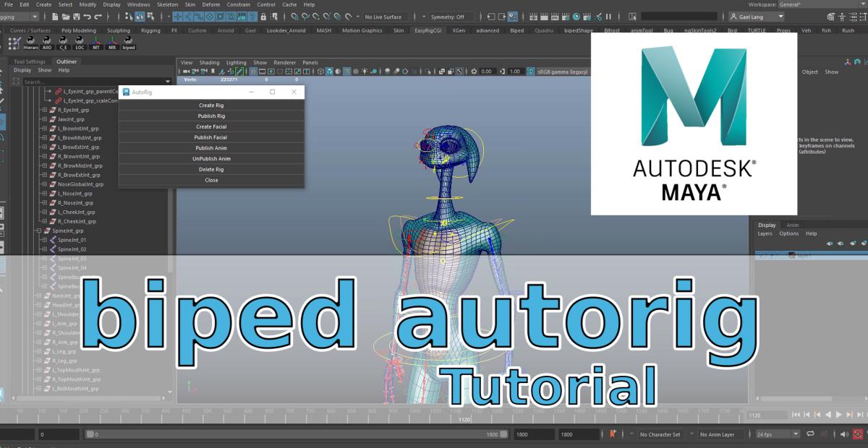Click the lock selection padlock icon
Viewport: 868px width, 448px height.
pyautogui.click(x=263, y=17)
